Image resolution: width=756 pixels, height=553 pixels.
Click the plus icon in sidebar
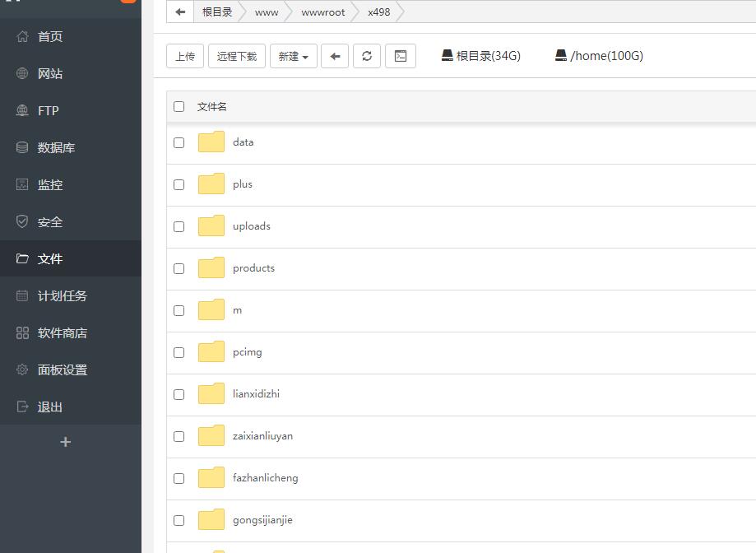pos(66,442)
